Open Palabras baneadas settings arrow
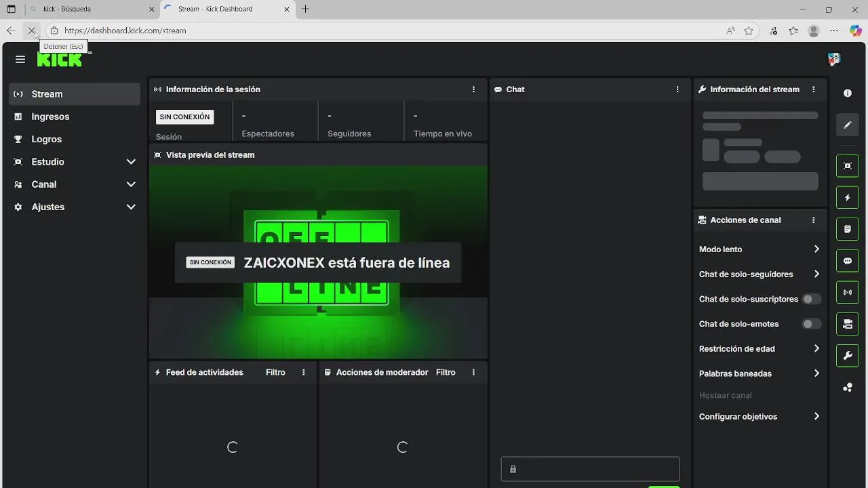The image size is (868, 488). tap(816, 373)
